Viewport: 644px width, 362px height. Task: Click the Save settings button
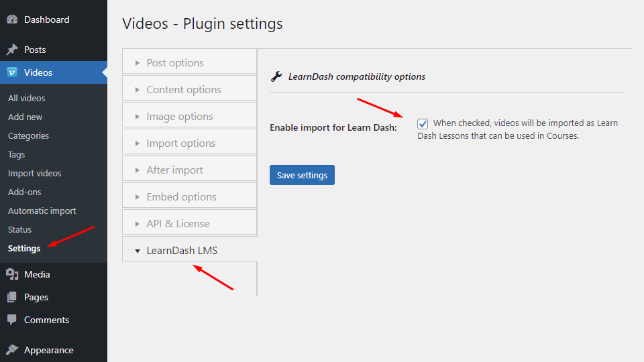(x=303, y=175)
